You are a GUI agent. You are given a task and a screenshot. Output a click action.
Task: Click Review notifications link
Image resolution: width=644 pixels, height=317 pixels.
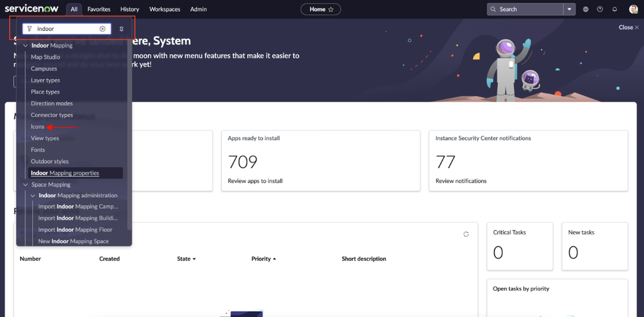(x=461, y=181)
